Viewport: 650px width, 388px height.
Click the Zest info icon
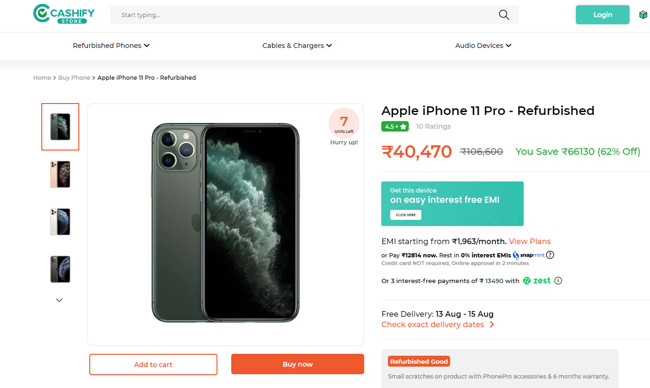(558, 281)
